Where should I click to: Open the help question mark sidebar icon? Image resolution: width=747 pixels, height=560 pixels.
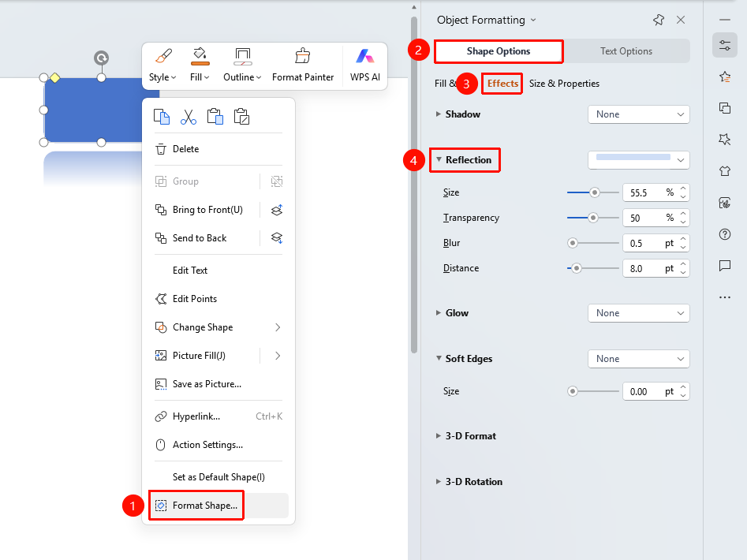click(x=725, y=234)
